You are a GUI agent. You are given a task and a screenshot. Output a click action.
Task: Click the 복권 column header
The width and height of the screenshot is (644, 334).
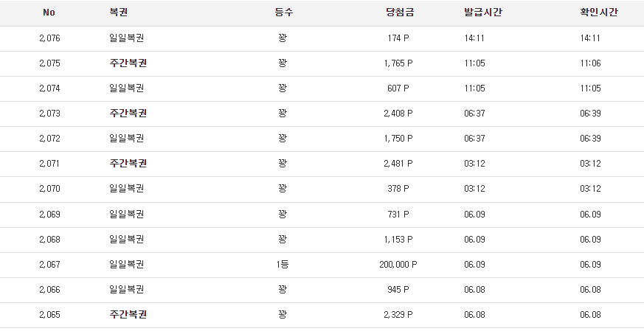point(118,13)
